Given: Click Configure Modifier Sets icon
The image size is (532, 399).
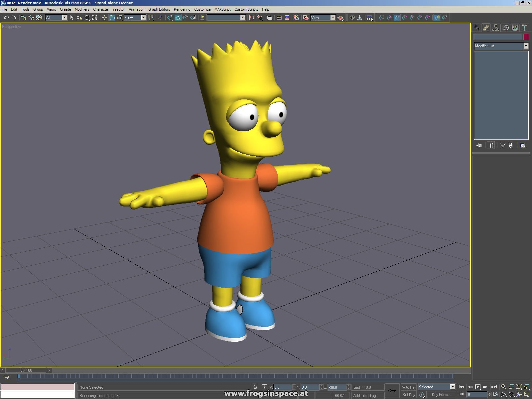Looking at the screenshot, I should click(x=522, y=145).
